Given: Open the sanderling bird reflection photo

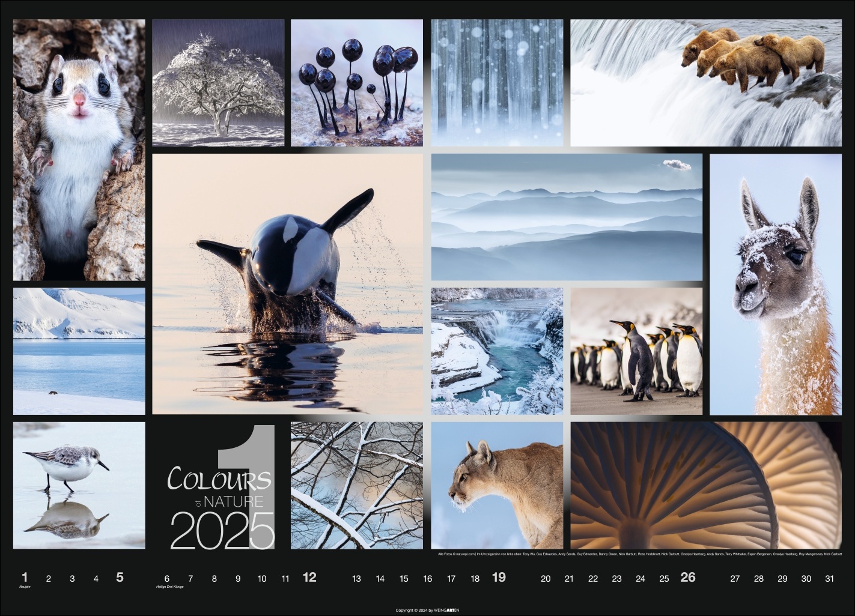Looking at the screenshot, I should [79, 485].
